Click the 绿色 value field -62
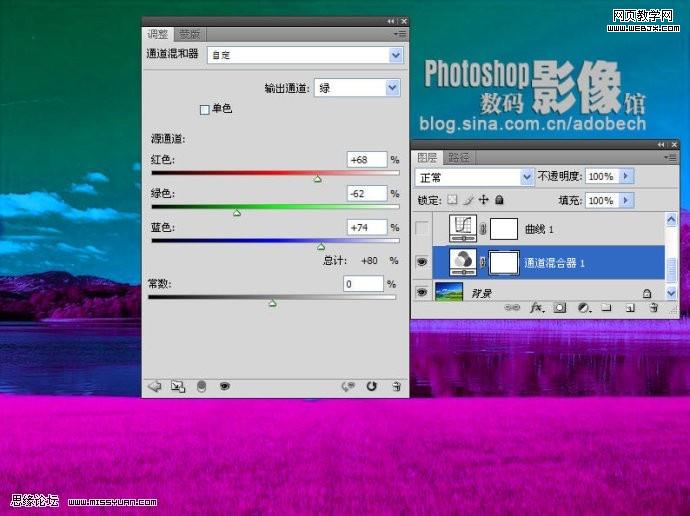 (367, 194)
